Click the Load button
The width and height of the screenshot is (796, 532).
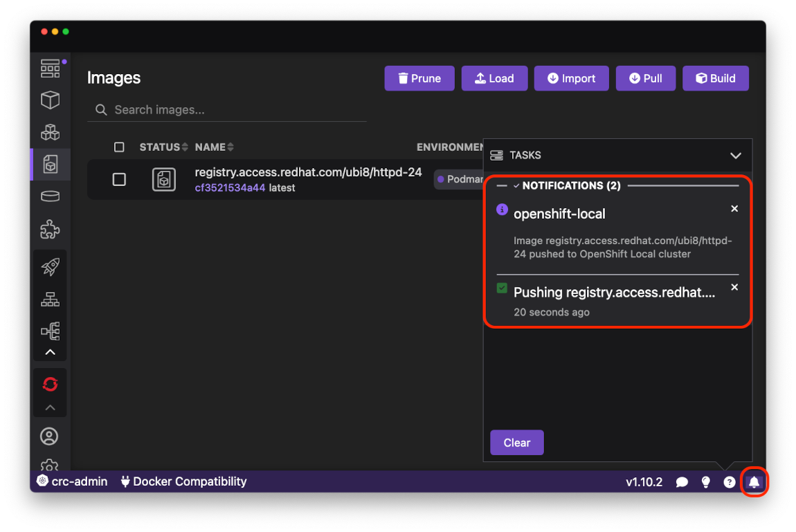[494, 78]
